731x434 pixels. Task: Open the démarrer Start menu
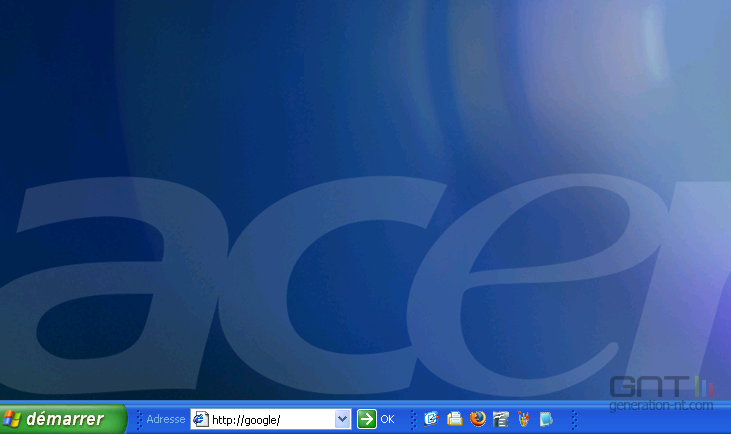click(x=63, y=419)
